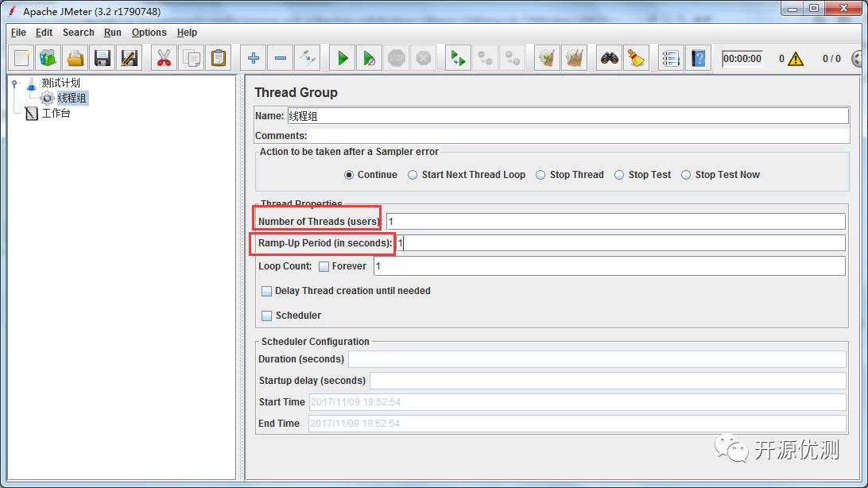This screenshot has height=488, width=868.
Task: Click the New test plan icon
Action: click(x=21, y=58)
